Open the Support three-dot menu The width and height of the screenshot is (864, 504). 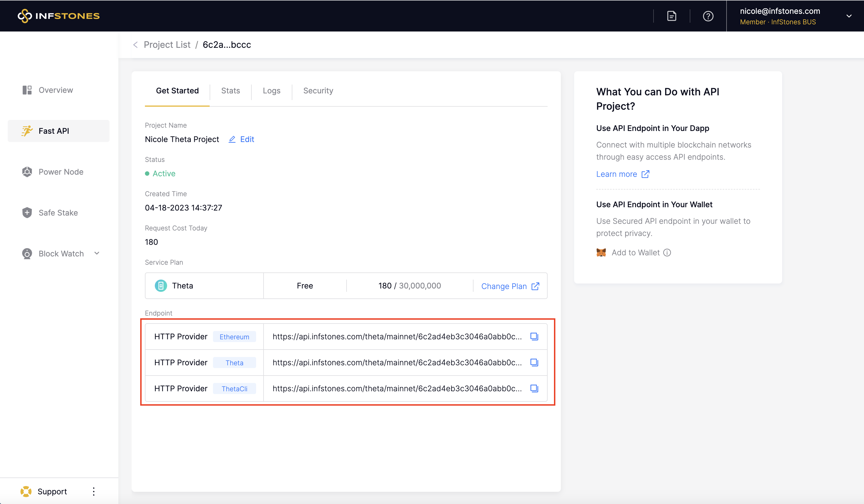click(93, 491)
